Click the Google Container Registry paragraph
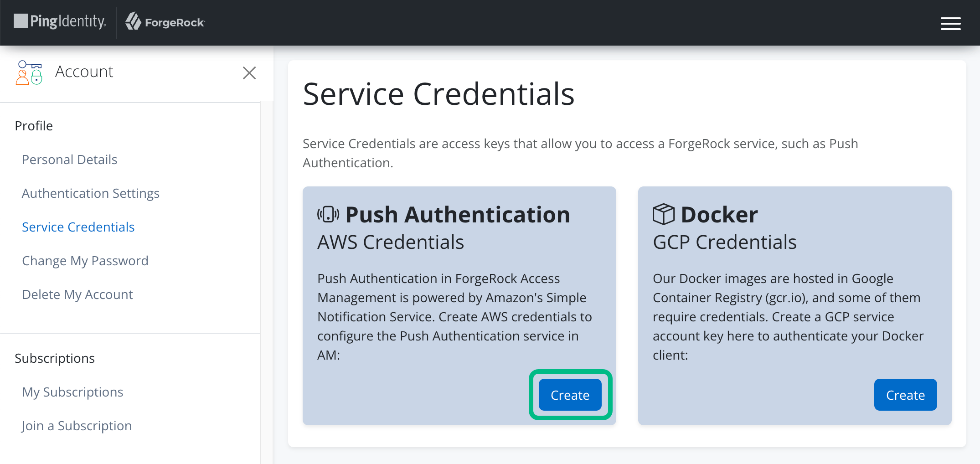 pyautogui.click(x=788, y=317)
